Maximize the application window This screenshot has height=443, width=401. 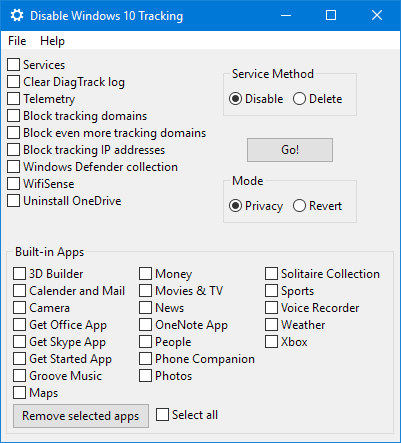point(331,15)
